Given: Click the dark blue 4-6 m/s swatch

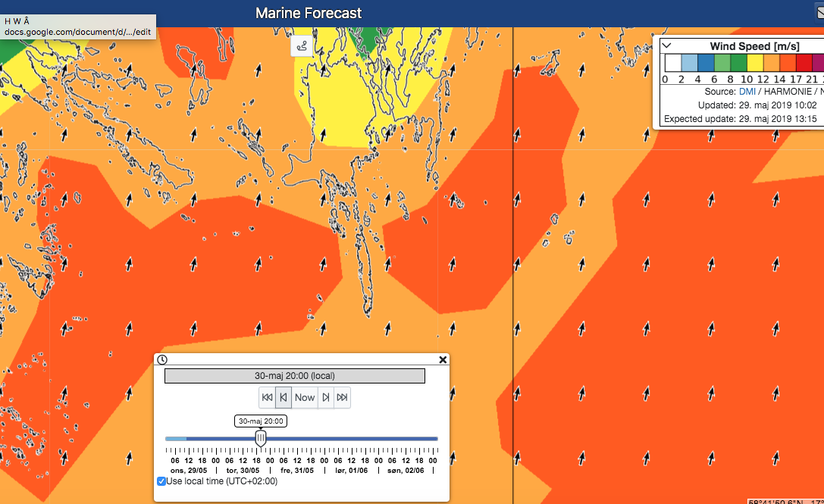Looking at the screenshot, I should click(705, 63).
